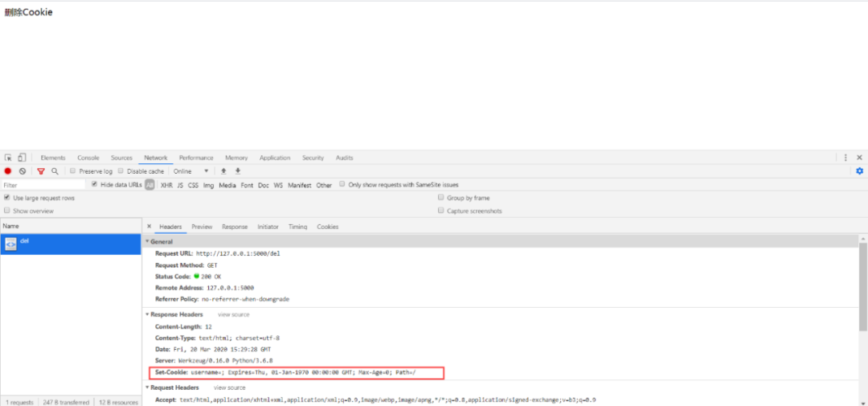868x406 pixels.
Task: Select the Network panel tab
Action: (156, 158)
